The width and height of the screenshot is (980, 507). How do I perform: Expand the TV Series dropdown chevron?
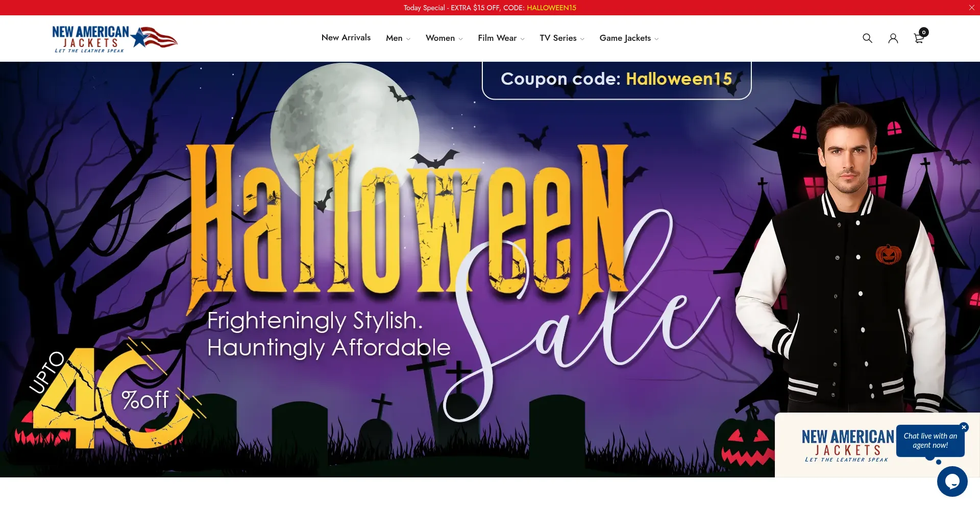[582, 39]
